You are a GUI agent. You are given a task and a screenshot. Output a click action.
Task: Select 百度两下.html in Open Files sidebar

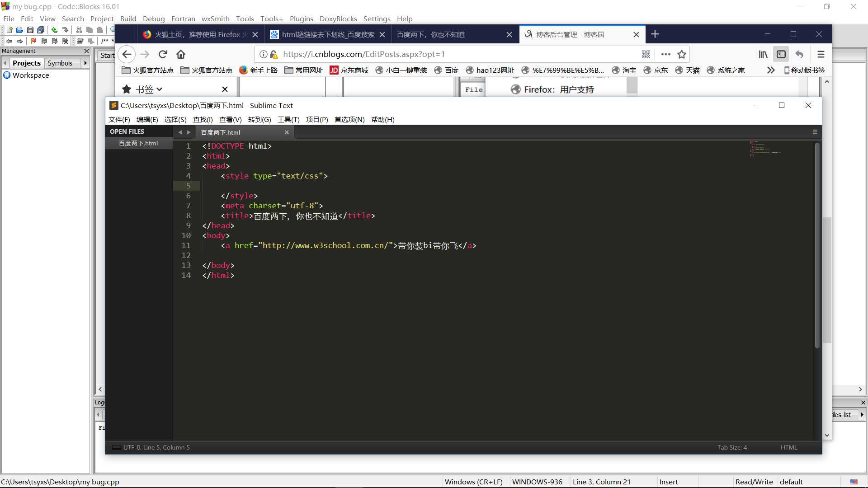[139, 143]
